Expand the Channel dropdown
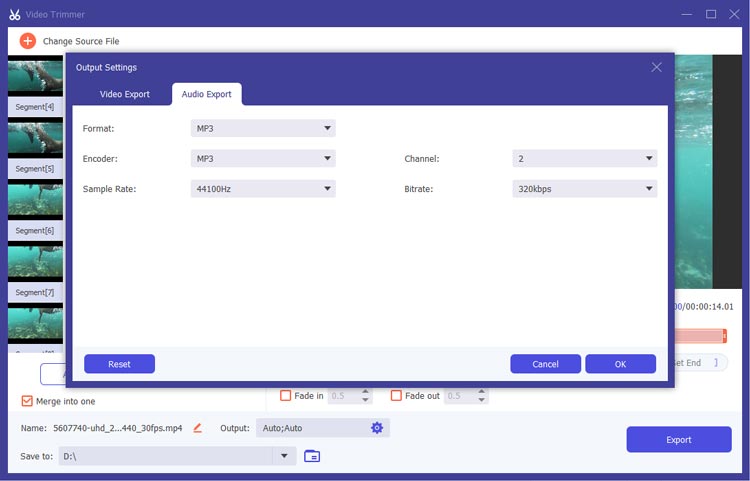Image resolution: width=750 pixels, height=481 pixels. point(584,158)
